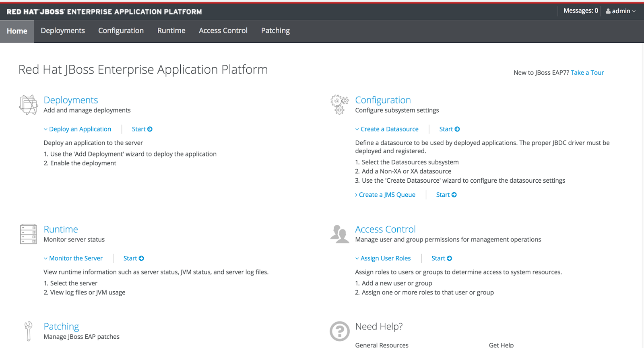Click 'Configure subsystem settings' text
Screen dimensions: 644x348
coord(397,110)
